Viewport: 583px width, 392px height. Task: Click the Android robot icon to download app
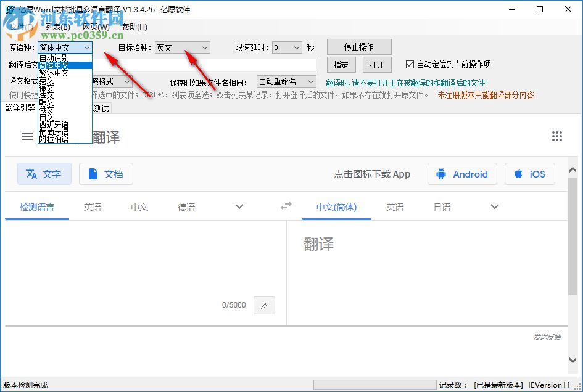(x=440, y=174)
